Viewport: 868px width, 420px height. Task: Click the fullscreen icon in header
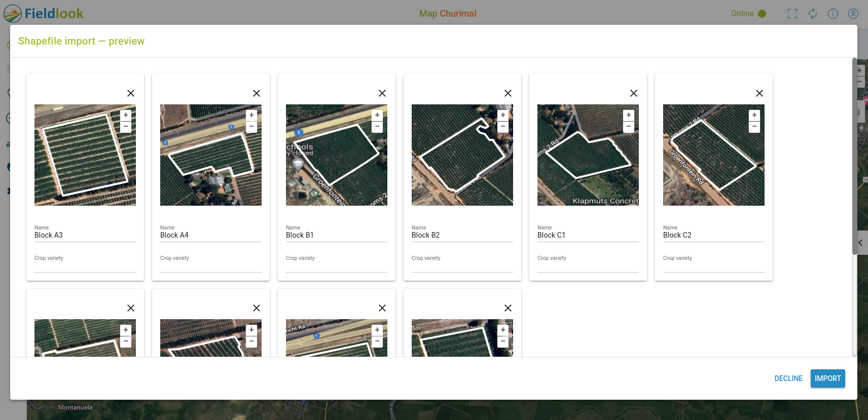(792, 14)
